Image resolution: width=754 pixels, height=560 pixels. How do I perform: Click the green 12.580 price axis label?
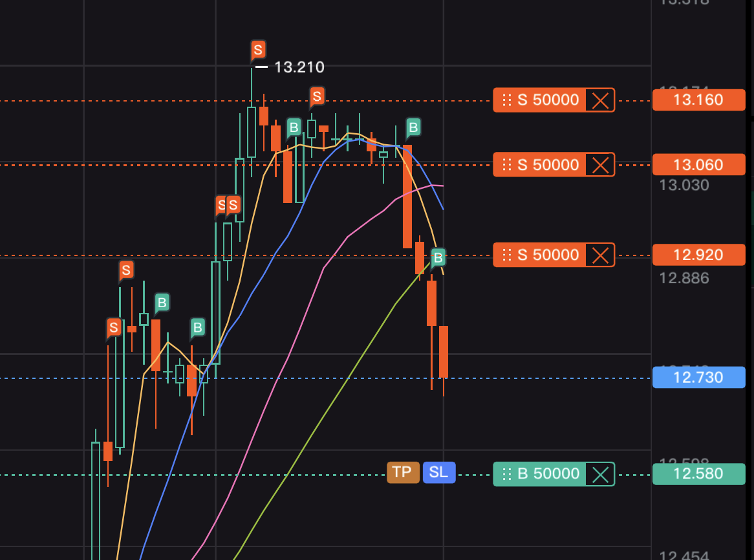pyautogui.click(x=698, y=474)
